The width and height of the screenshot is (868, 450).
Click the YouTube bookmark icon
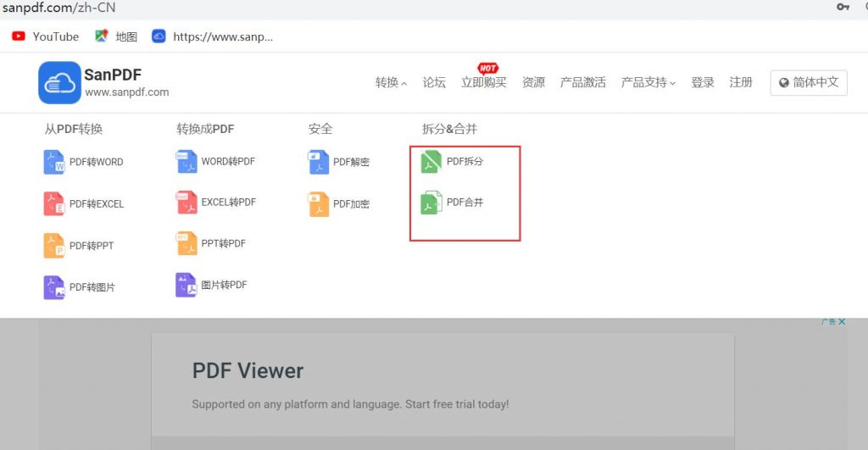[x=19, y=36]
